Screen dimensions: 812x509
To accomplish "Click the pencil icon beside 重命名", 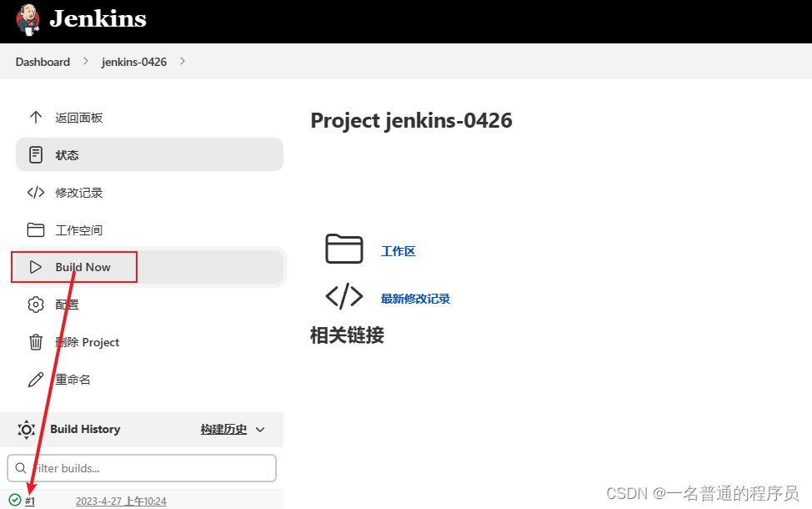I will tap(35, 380).
